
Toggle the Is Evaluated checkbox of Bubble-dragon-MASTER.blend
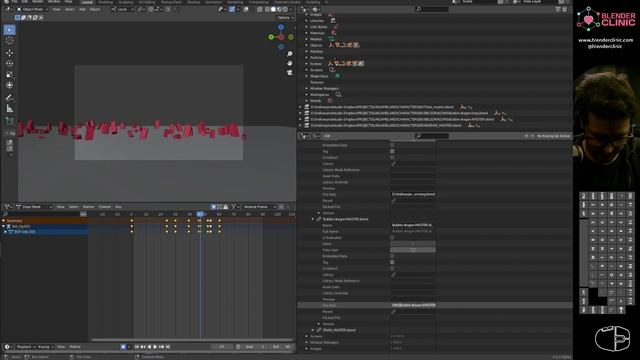point(392,238)
